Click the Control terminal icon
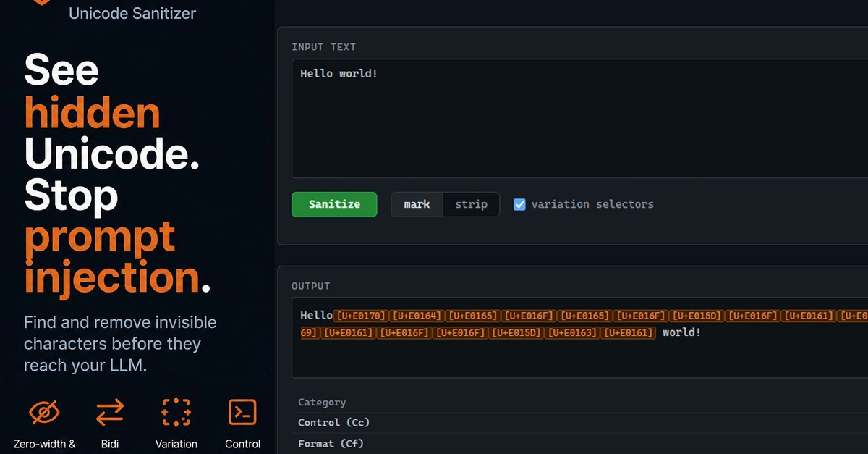868x454 pixels. pos(242,412)
